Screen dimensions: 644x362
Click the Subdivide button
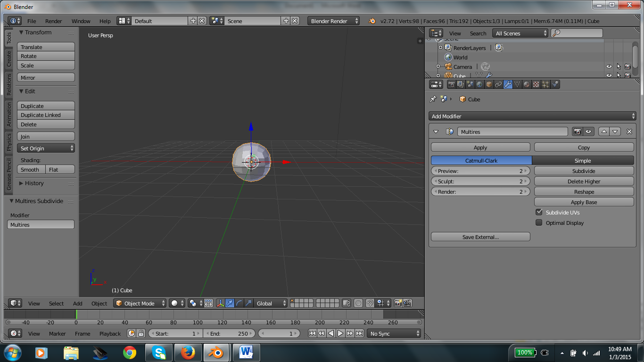pyautogui.click(x=584, y=171)
